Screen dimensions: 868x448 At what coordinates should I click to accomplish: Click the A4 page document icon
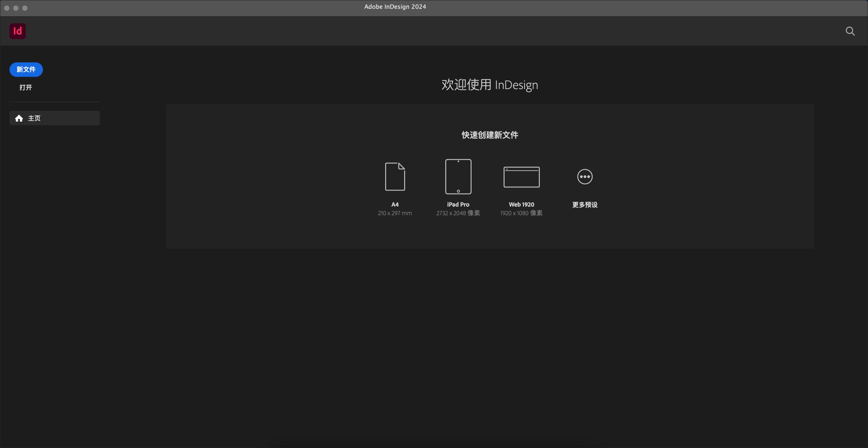(x=395, y=177)
